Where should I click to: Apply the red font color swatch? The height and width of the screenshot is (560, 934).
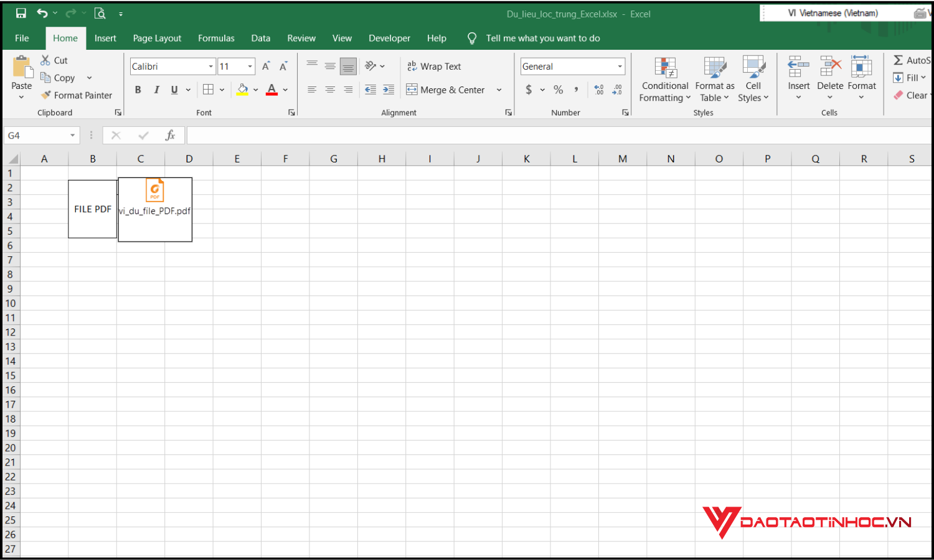click(x=271, y=90)
